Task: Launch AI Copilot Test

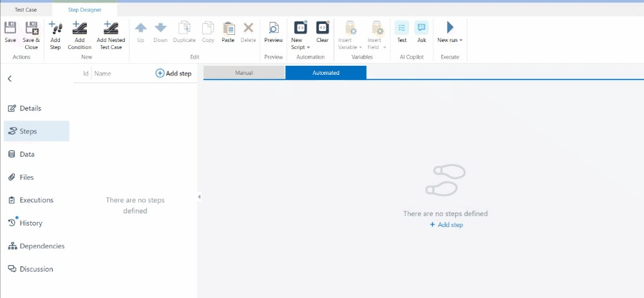Action: pyautogui.click(x=402, y=28)
